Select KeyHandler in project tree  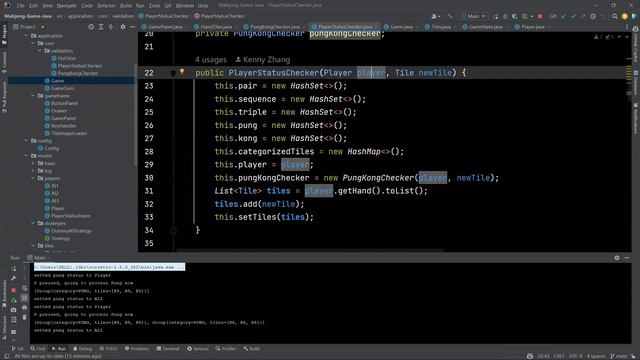pos(60,126)
